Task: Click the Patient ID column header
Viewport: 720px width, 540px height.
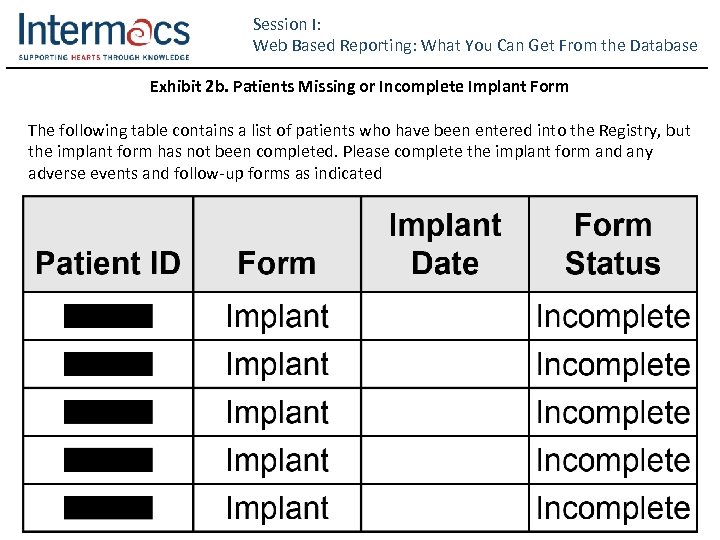Action: (x=108, y=263)
